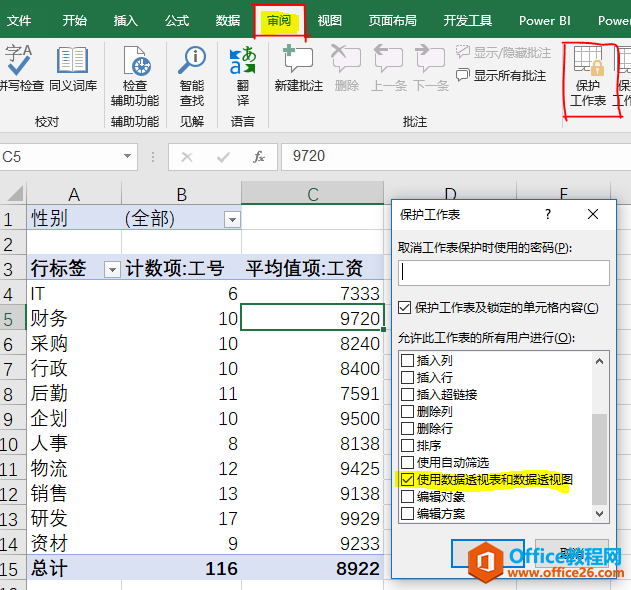Image resolution: width=631 pixels, height=590 pixels.
Task: Open the 性别 (全部) filter dropdown
Action: [232, 220]
